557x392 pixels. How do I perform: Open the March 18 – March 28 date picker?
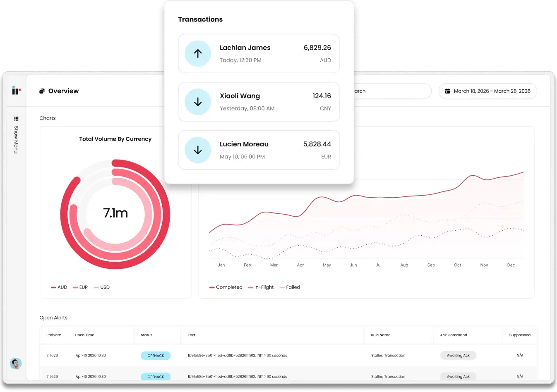point(487,91)
